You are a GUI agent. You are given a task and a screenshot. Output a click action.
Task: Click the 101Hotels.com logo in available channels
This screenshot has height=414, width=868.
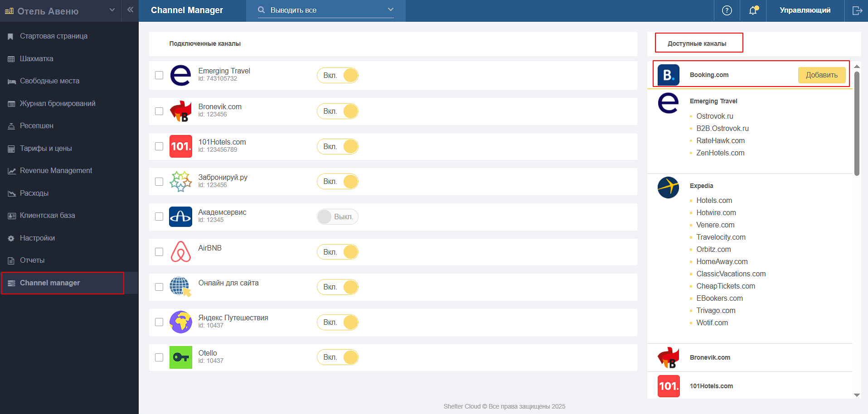click(x=669, y=386)
